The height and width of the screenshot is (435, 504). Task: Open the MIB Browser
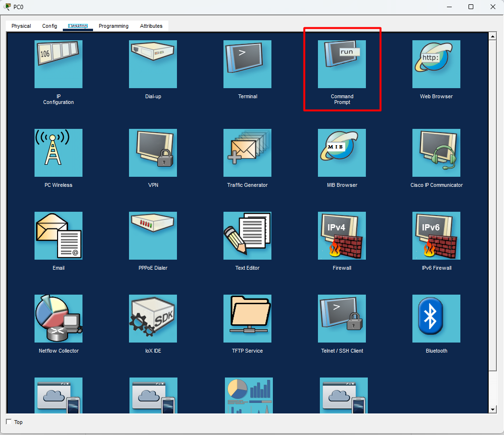point(342,153)
